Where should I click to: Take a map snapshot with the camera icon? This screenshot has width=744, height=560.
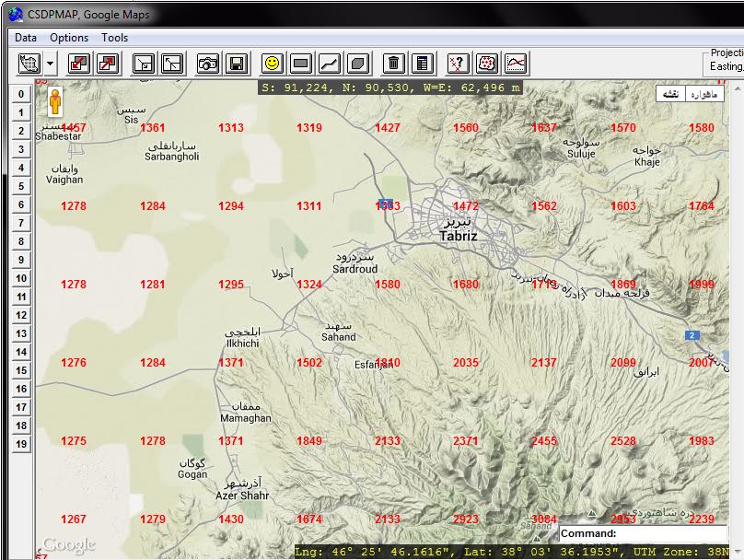(x=208, y=64)
